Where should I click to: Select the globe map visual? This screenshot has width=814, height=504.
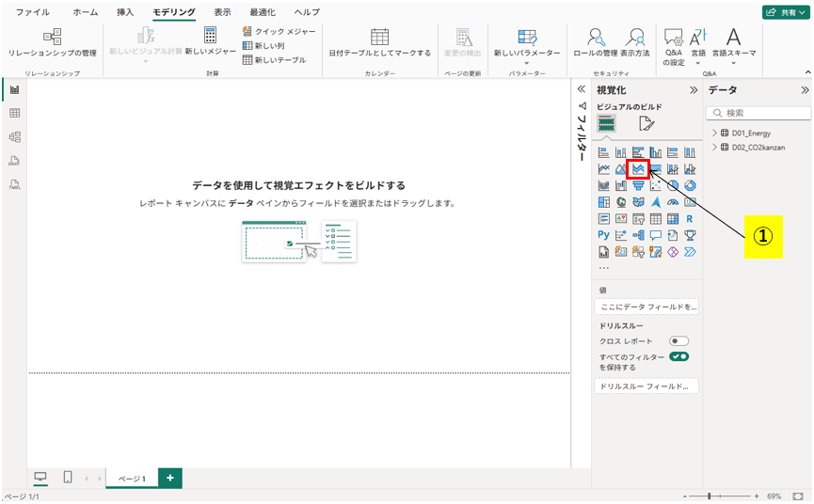(x=621, y=202)
